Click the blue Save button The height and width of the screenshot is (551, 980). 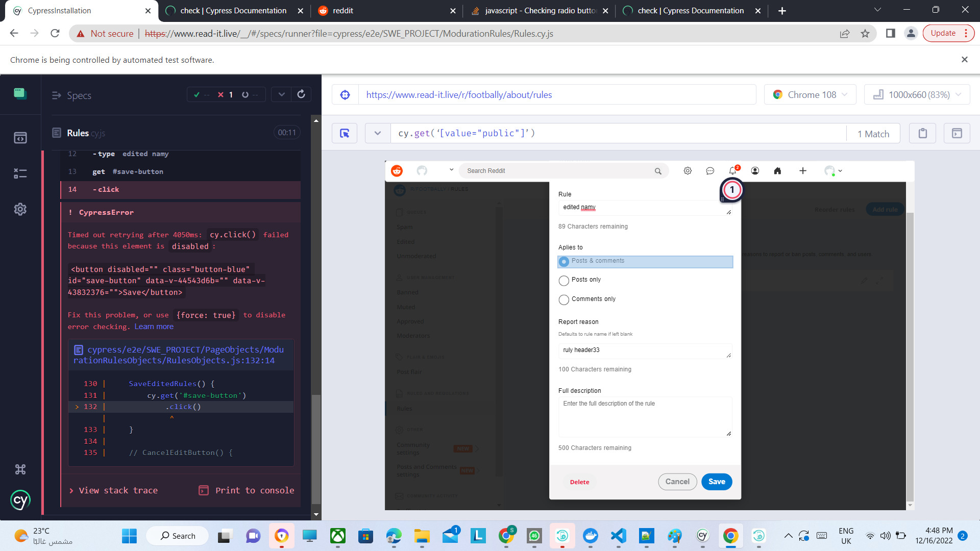tap(716, 482)
